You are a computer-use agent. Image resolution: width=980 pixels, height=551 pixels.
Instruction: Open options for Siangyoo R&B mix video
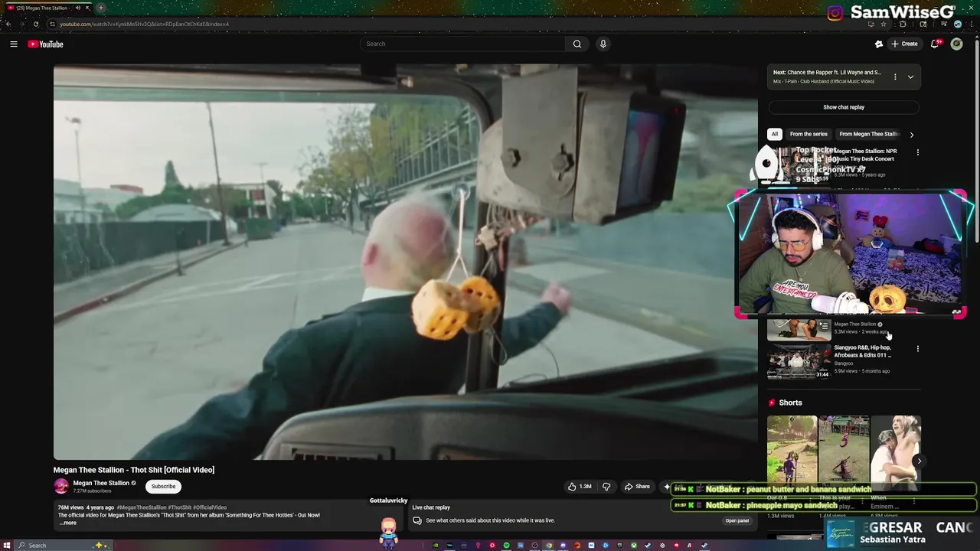coord(918,348)
